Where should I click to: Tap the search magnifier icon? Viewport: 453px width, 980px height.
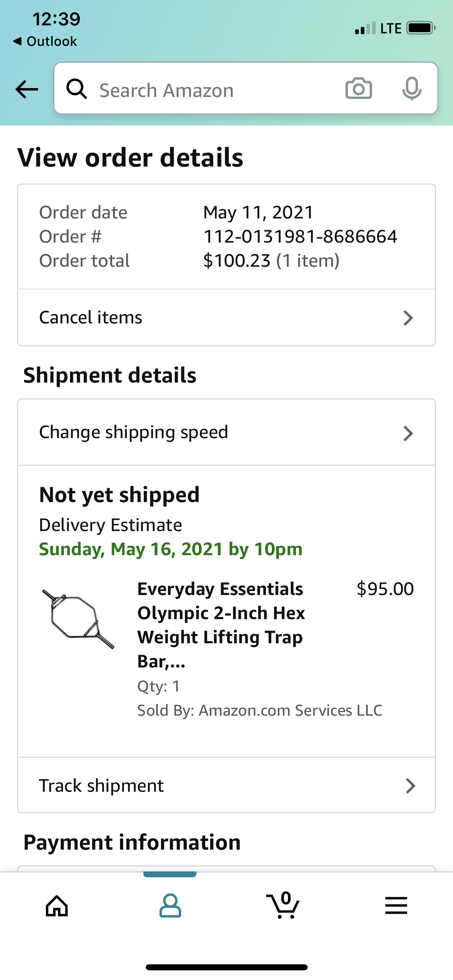pyautogui.click(x=77, y=89)
